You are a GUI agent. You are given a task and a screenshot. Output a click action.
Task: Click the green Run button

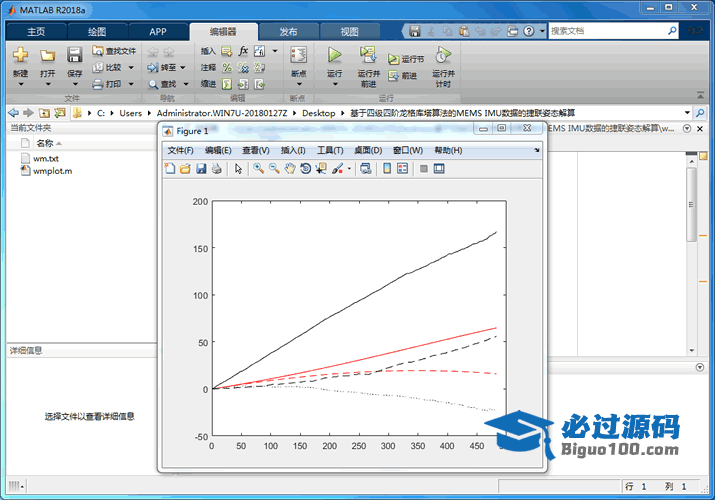point(334,56)
